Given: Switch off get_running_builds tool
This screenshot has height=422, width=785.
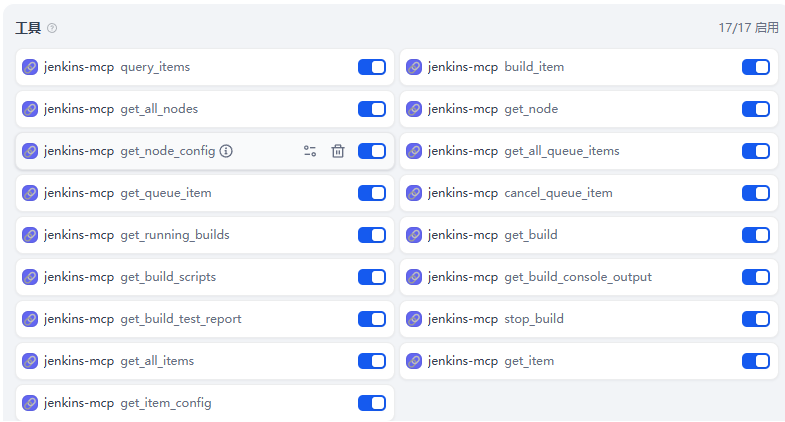Looking at the screenshot, I should [372, 235].
